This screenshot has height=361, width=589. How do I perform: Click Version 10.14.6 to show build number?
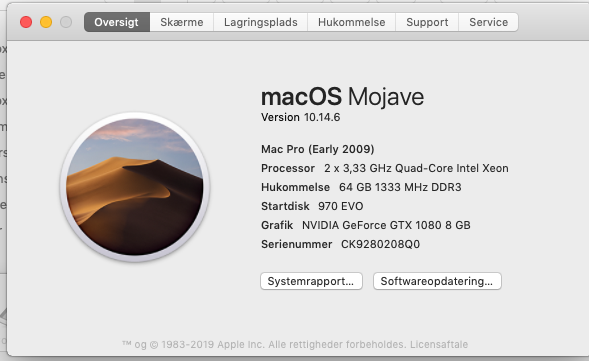click(301, 117)
